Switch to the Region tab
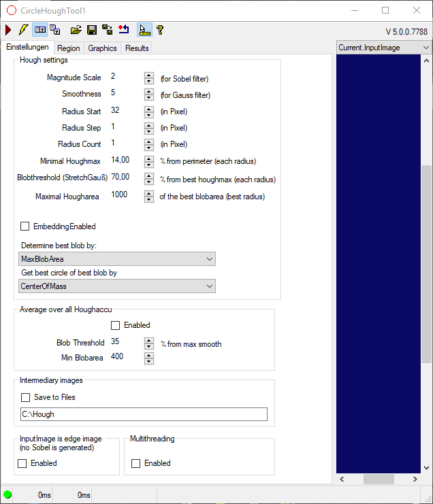 click(x=69, y=48)
